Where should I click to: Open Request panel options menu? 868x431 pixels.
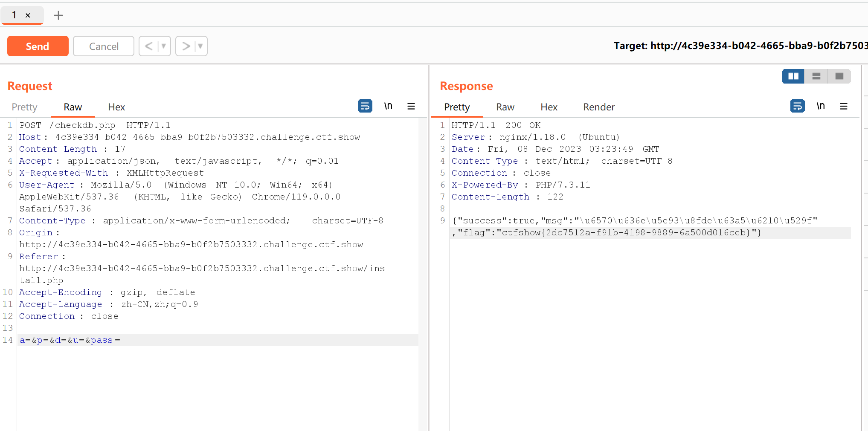coord(411,106)
